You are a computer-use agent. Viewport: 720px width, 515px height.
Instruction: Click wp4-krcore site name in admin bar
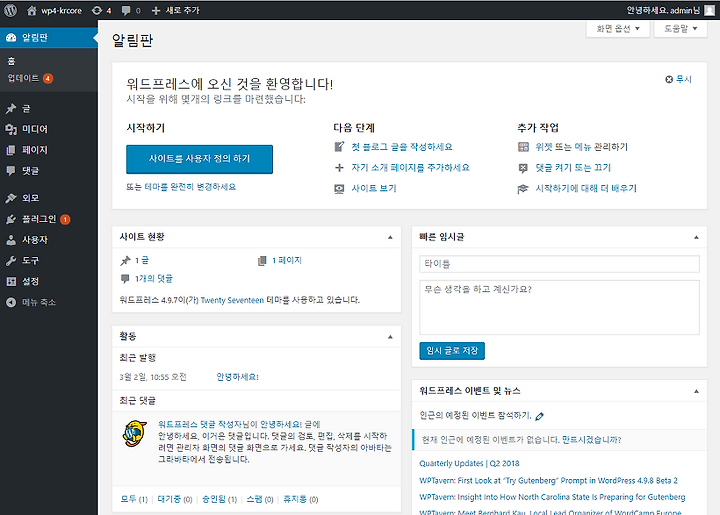tap(62, 10)
